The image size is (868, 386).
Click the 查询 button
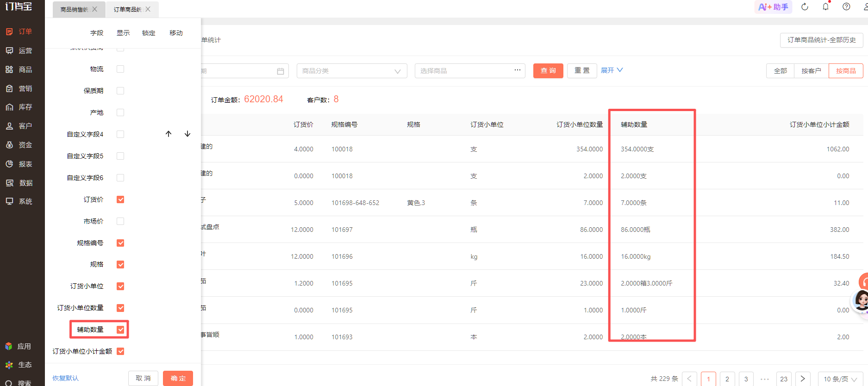point(548,71)
